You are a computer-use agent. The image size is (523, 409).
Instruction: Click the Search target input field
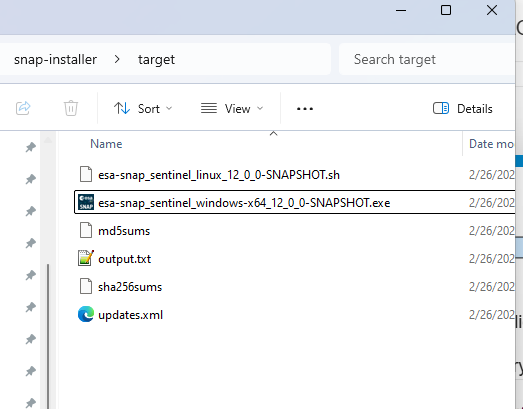tap(427, 59)
